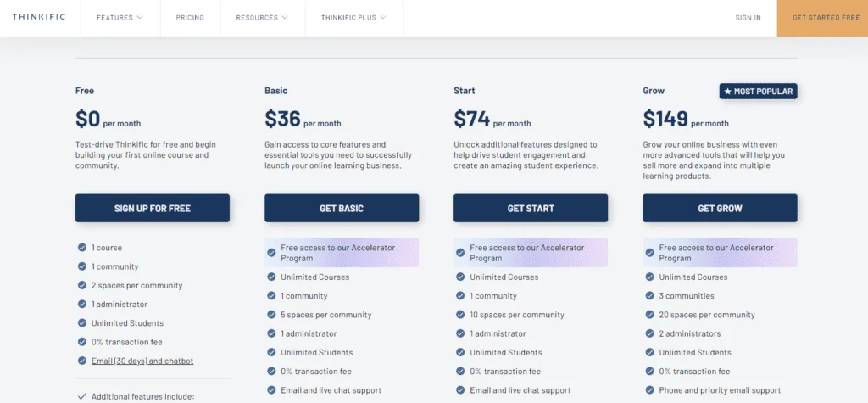This screenshot has height=403, width=868.
Task: Click the star icon in Most Popular badge
Action: (x=727, y=92)
